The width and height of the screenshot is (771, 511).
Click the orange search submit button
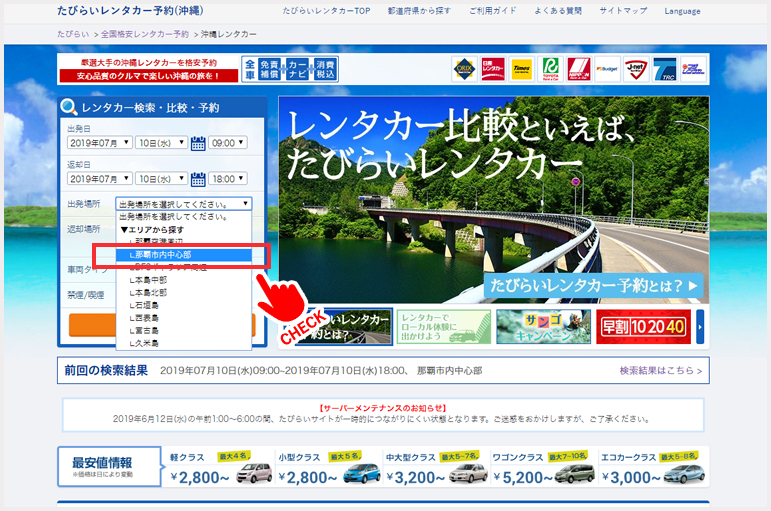click(x=92, y=325)
